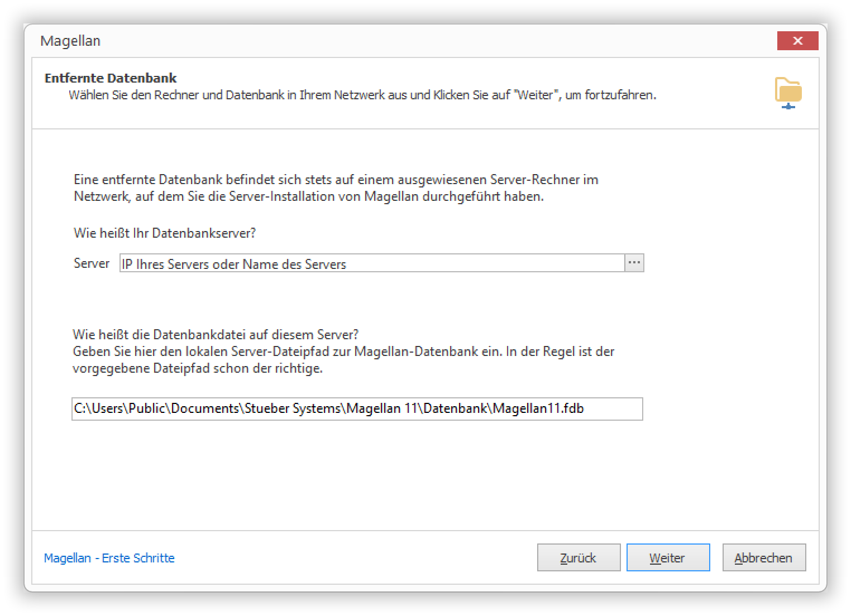Click the network folder icon in the header
Image resolution: width=851 pixels, height=616 pixels.
pos(788,93)
